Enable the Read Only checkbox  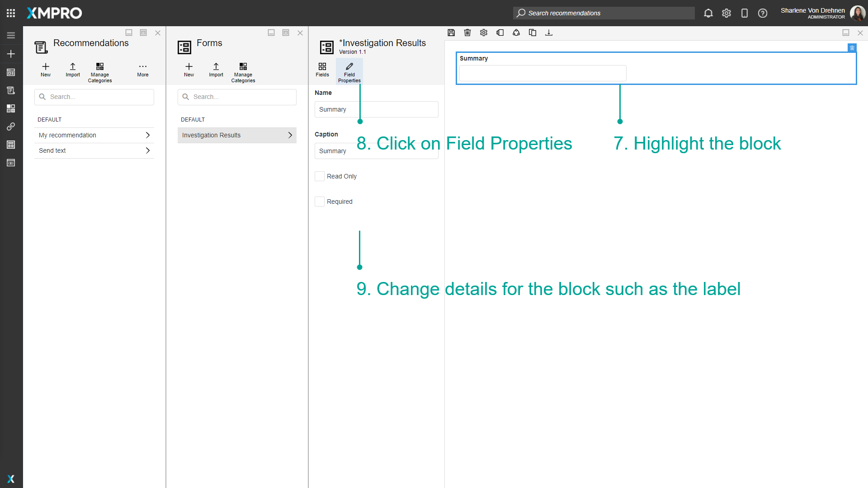pos(320,176)
